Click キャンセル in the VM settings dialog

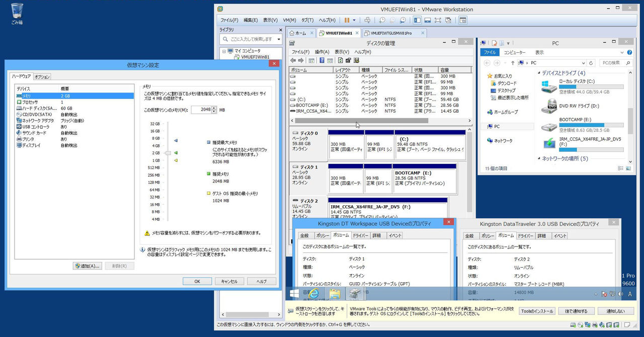coord(229,281)
